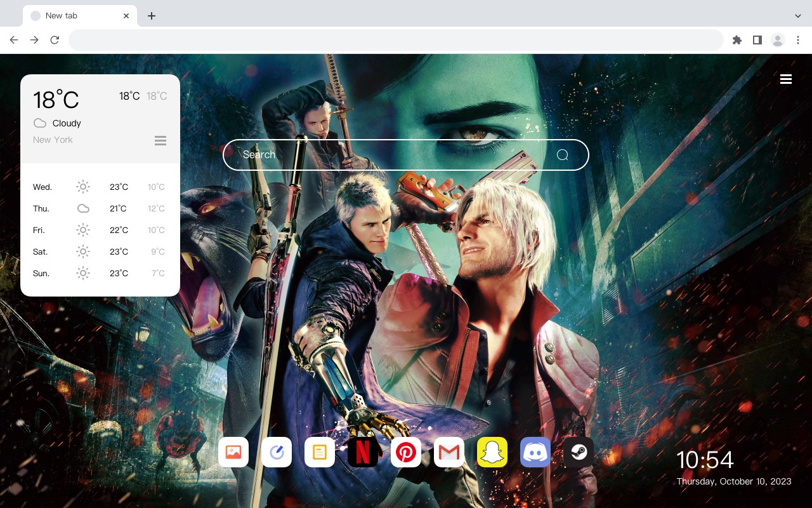
Task: Open the Pinterest shortcut
Action: tap(406, 452)
